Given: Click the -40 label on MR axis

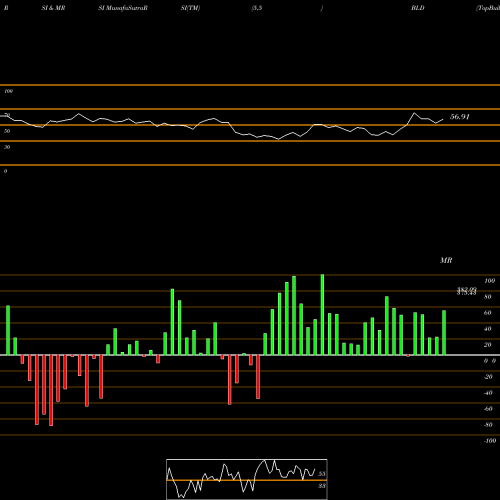Looking at the screenshot, I should click(x=488, y=393).
